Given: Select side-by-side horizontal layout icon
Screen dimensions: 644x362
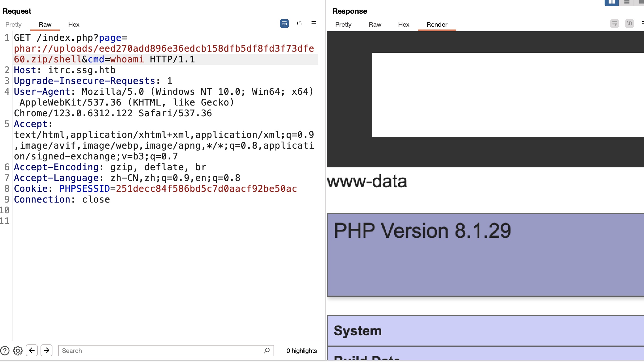Looking at the screenshot, I should coord(611,2).
